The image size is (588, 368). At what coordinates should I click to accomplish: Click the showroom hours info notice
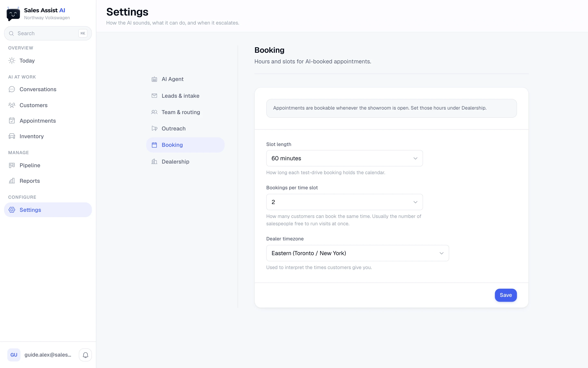(391, 108)
